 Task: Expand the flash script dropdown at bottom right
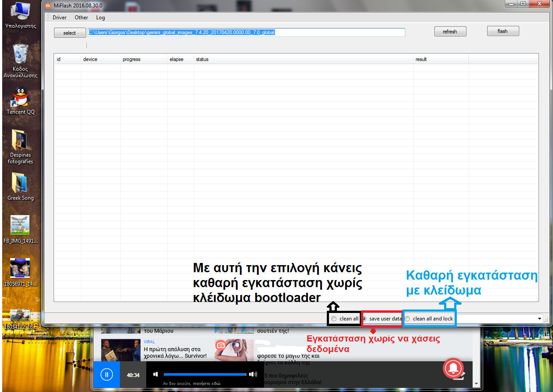539,319
